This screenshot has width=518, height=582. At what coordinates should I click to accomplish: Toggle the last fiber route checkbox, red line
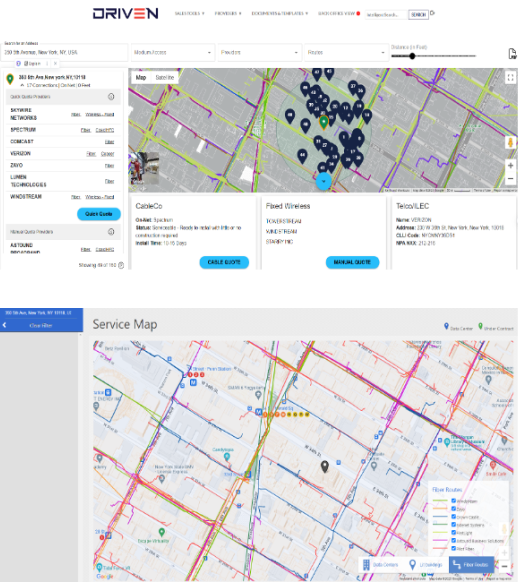point(453,548)
